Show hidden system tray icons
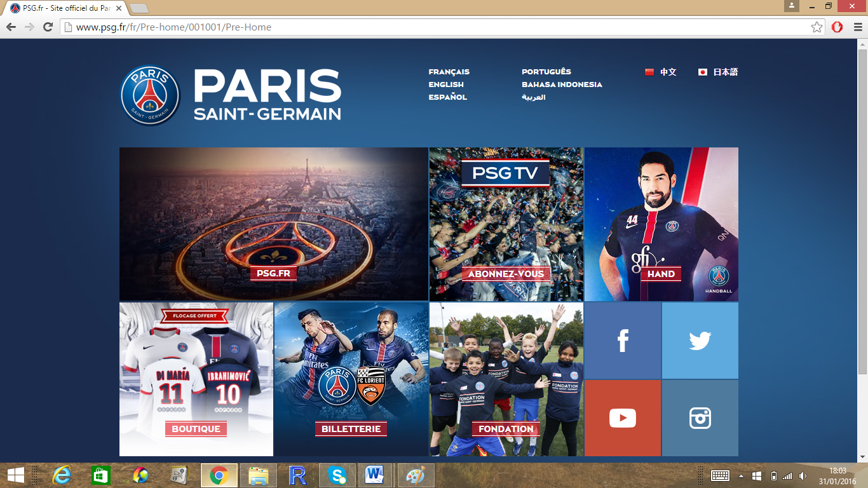Screen dimensions: 868x488 point(741,475)
